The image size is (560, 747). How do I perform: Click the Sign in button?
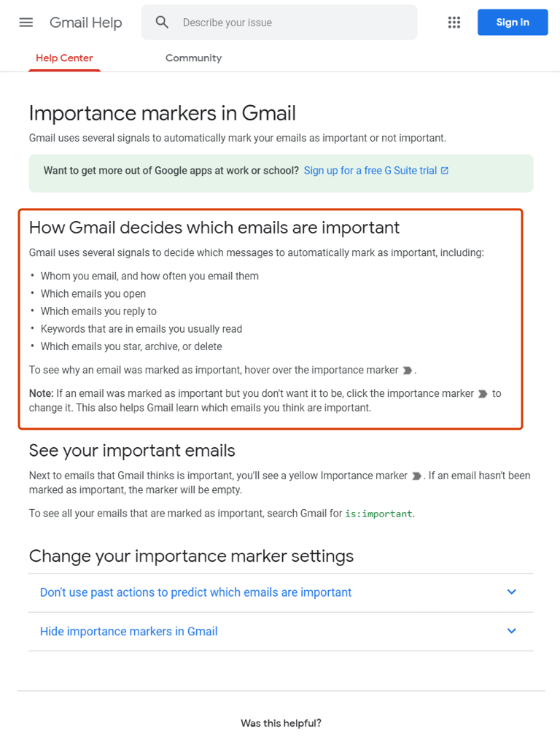[x=512, y=22]
